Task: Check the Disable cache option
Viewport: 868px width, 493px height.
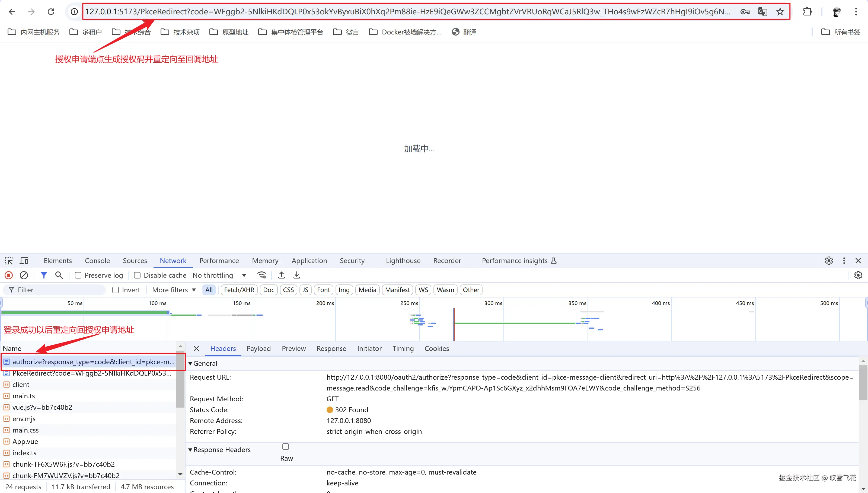Action: (137, 275)
